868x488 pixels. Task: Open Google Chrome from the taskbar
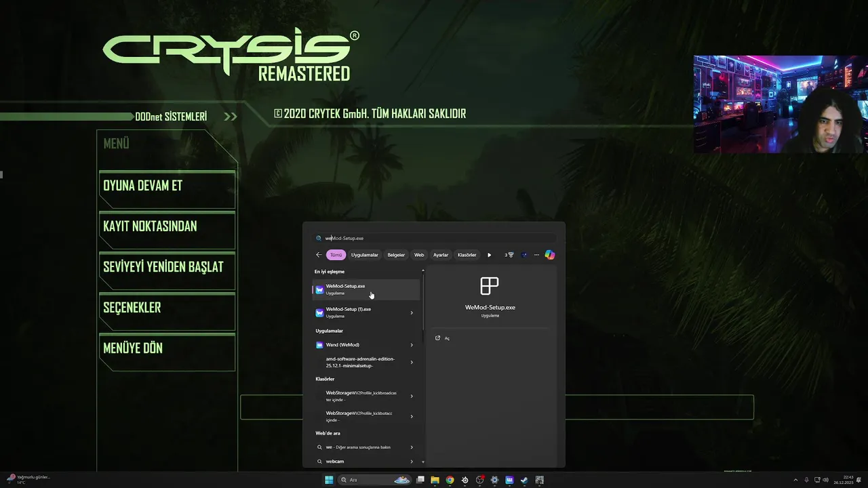(450, 480)
